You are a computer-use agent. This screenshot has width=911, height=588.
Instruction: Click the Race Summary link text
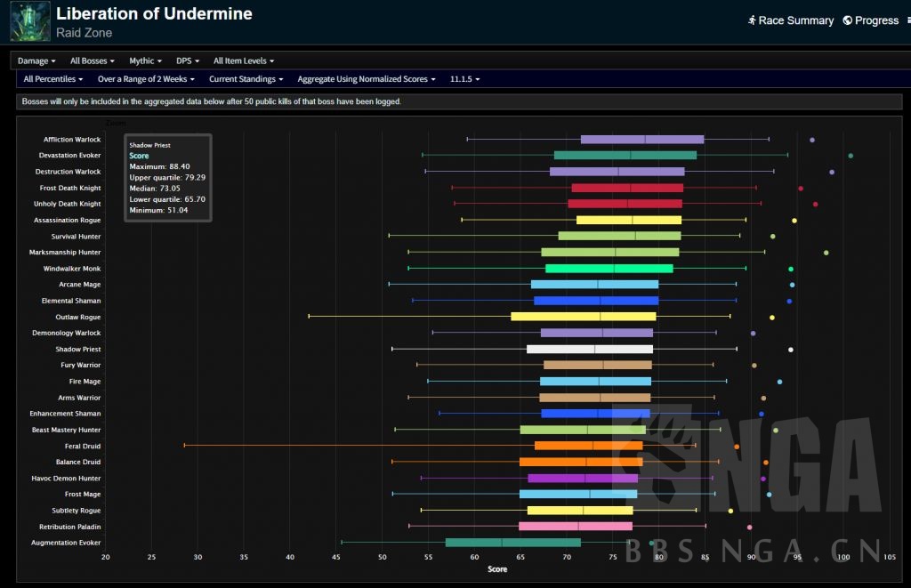tap(795, 20)
